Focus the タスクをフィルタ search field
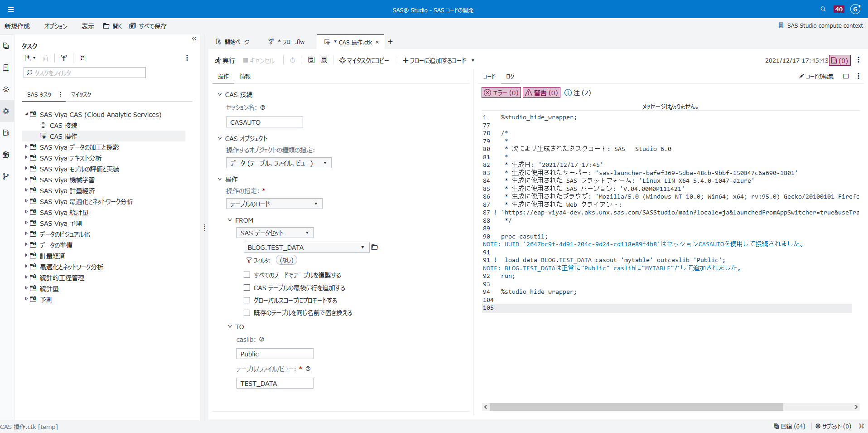The width and height of the screenshot is (868, 433). point(85,73)
